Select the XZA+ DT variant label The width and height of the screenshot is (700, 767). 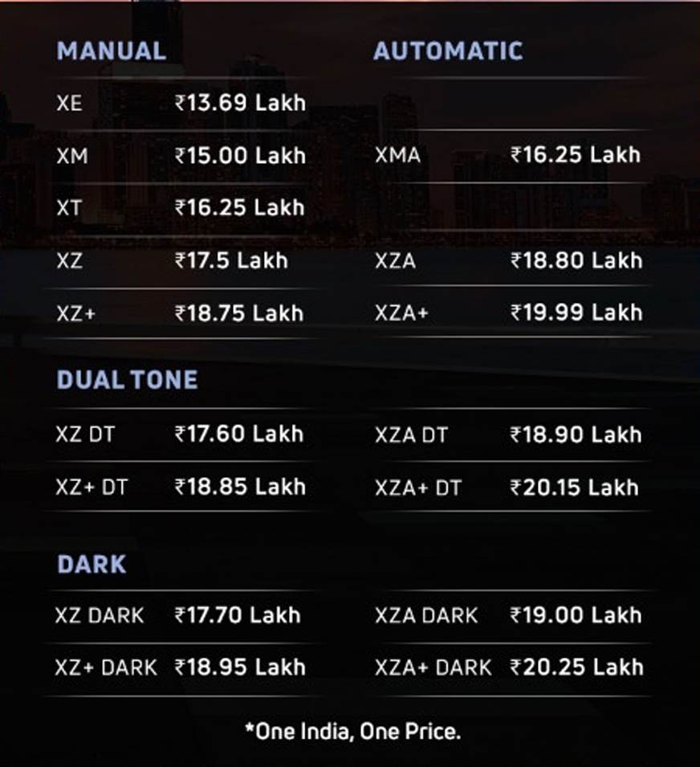click(x=418, y=488)
